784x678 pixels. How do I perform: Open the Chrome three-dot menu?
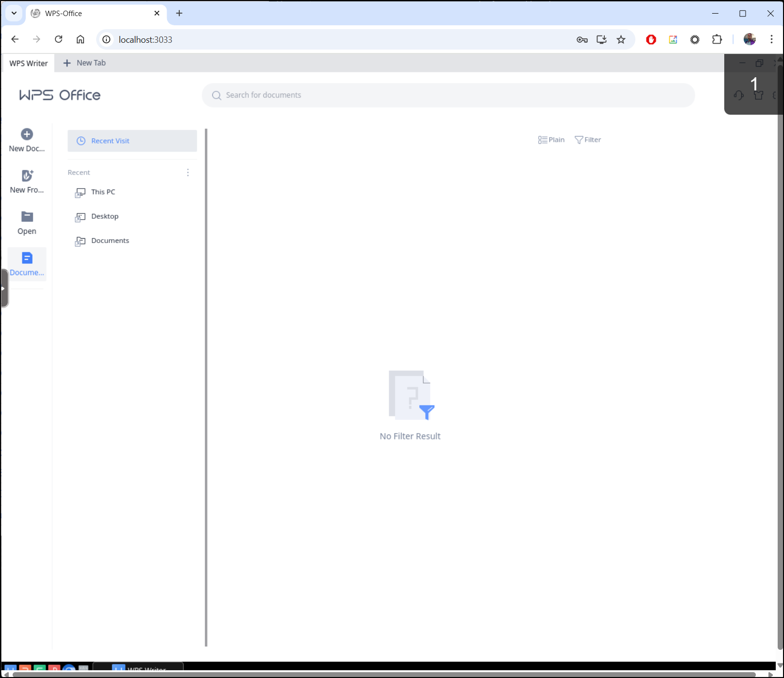[x=771, y=39]
